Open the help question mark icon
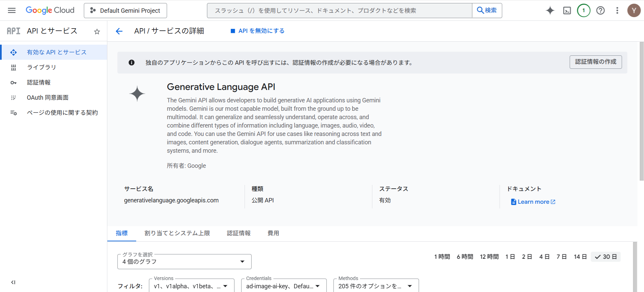Screen dimensions: 644x292 click(600, 10)
